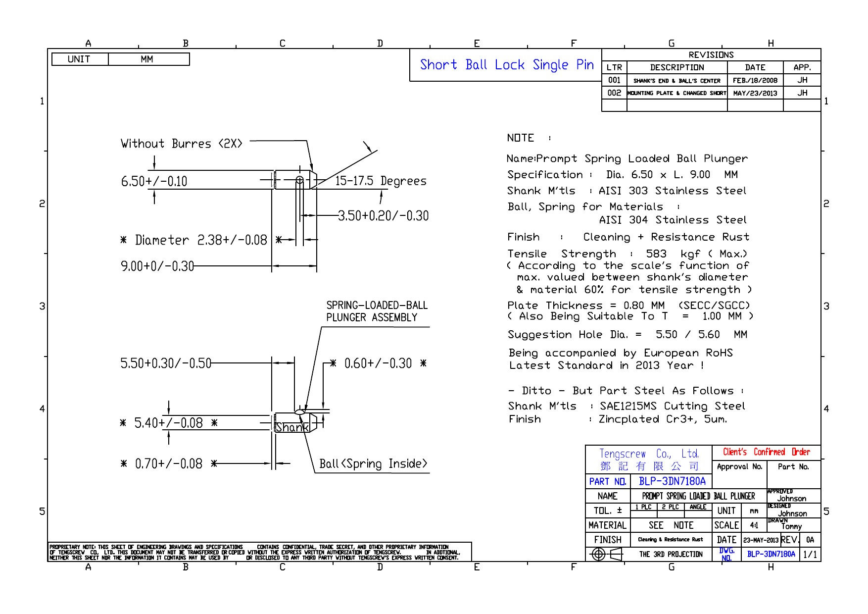Click the Tengscrew Co., Ltd. company name

pyautogui.click(x=648, y=454)
